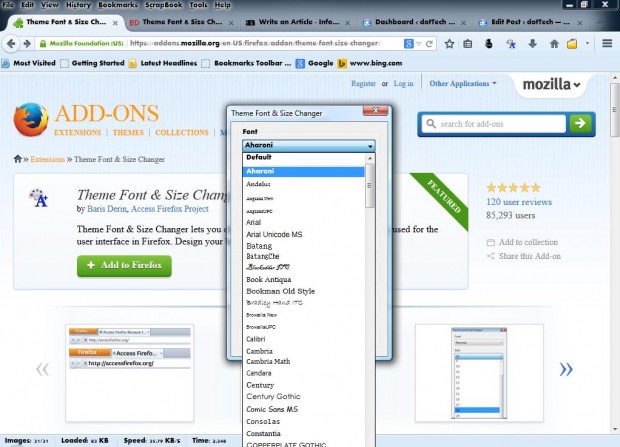620x447 pixels.
Task: Expand the Other Applications dropdown
Action: tap(463, 83)
